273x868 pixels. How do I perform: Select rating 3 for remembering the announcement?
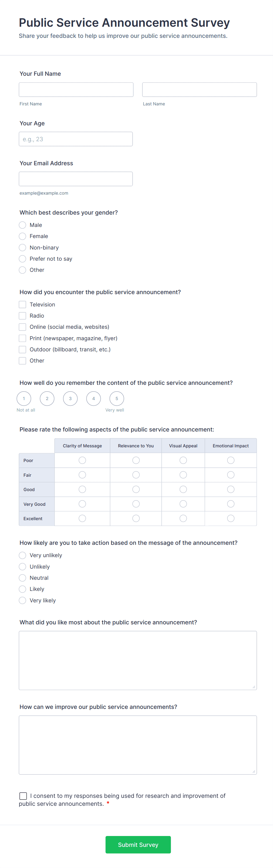tap(70, 398)
